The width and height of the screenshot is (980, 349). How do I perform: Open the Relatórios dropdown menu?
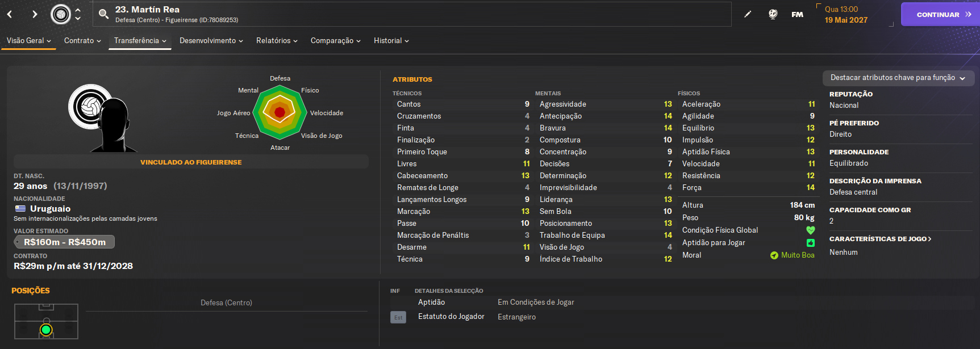click(277, 41)
